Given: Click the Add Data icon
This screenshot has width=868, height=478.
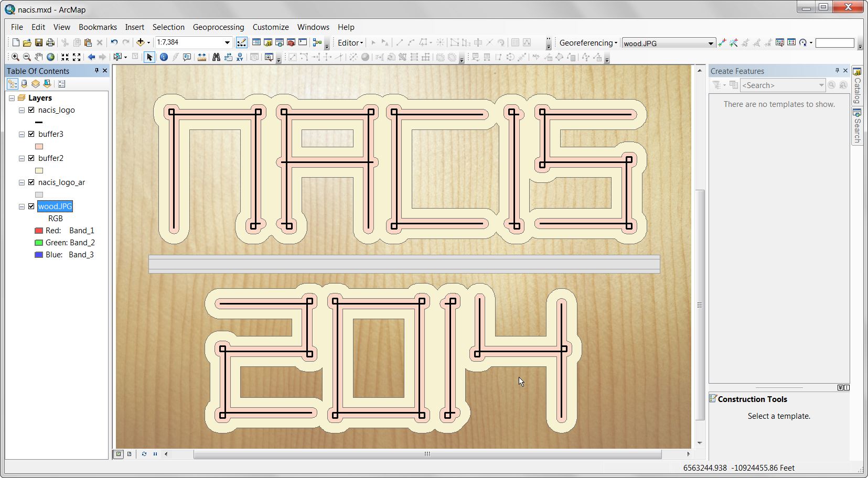Looking at the screenshot, I should coord(141,42).
